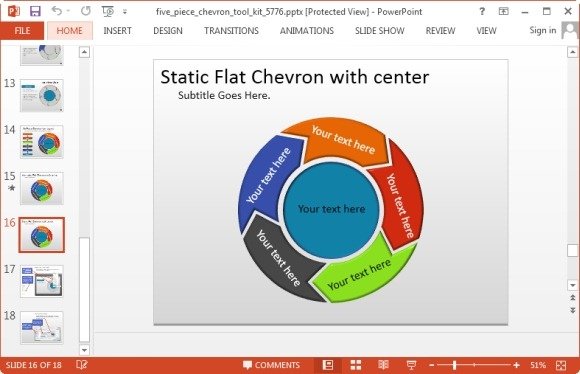
Task: Open the ANIMATIONS ribbon tab
Action: tap(307, 31)
